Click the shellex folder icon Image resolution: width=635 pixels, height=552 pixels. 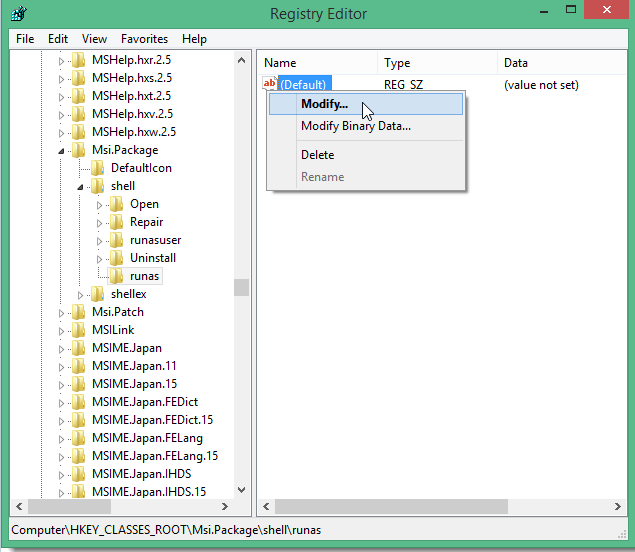97,294
